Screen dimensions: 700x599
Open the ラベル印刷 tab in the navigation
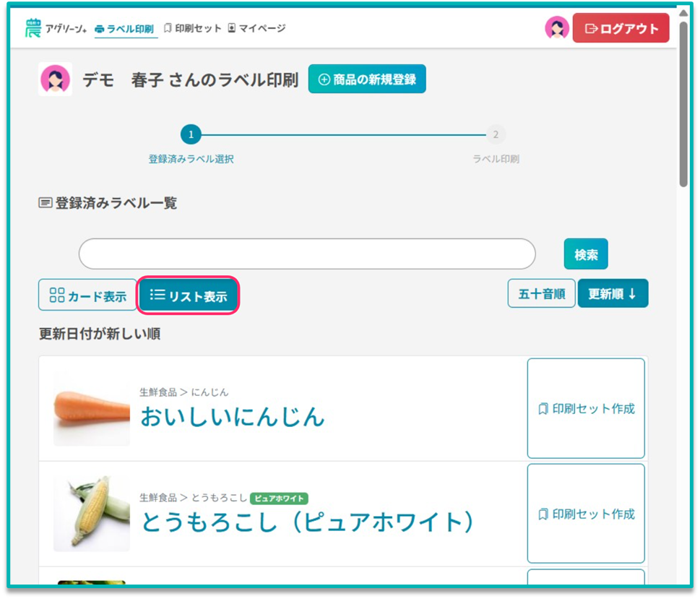[x=126, y=29]
